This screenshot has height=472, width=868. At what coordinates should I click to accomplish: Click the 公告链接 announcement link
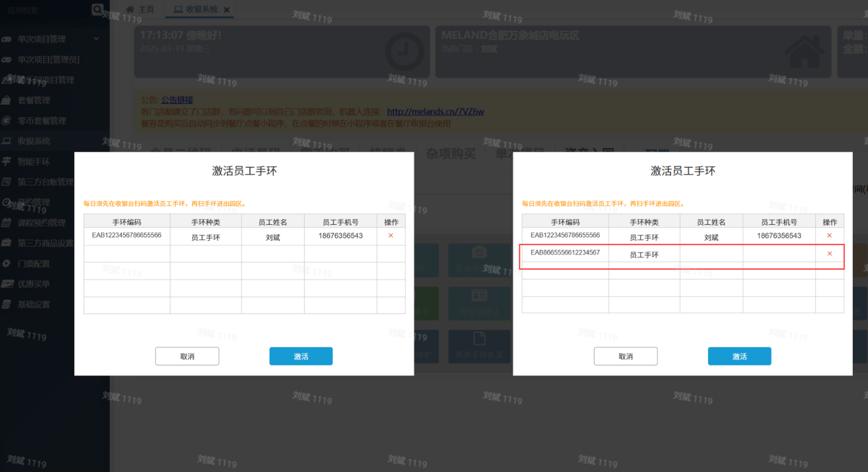[x=177, y=100]
